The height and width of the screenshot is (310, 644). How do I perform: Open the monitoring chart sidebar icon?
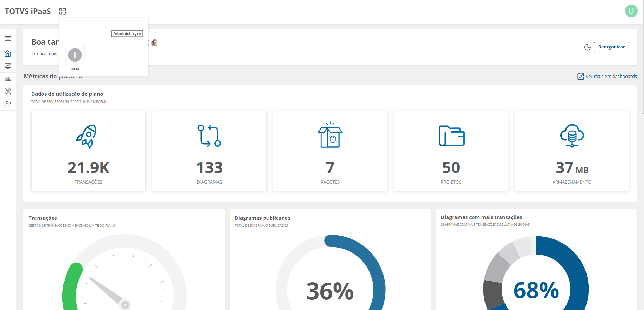point(8,66)
